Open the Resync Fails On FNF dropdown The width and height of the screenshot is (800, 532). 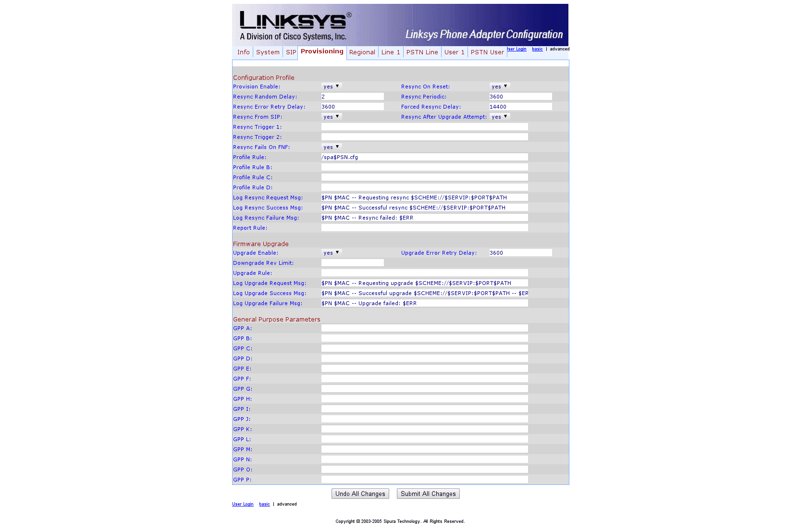[x=332, y=147]
